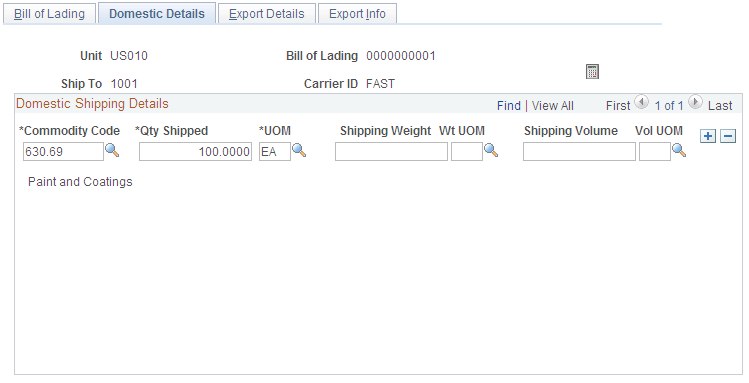Screen dimensions: 749x383
Task: Focus the UOM field containing EA
Action: [x=275, y=152]
